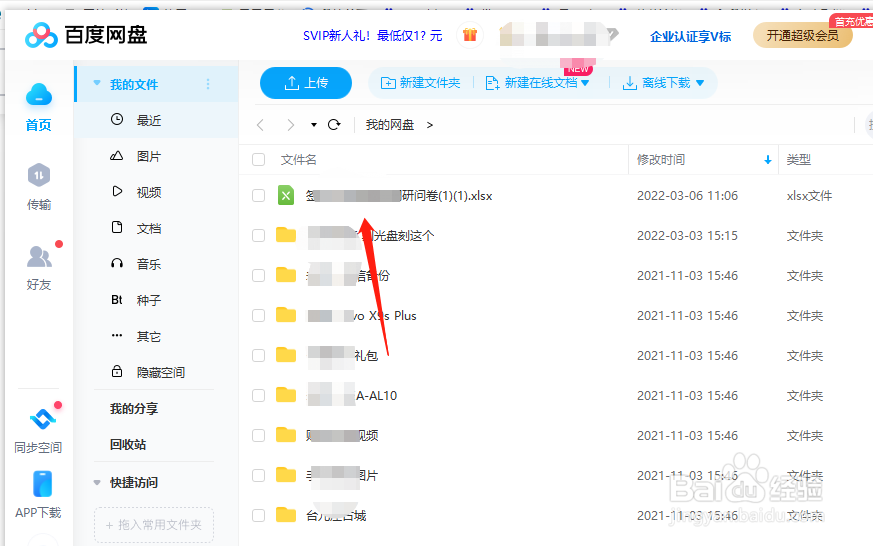Open 同步空间 sync icon

[x=42, y=419]
